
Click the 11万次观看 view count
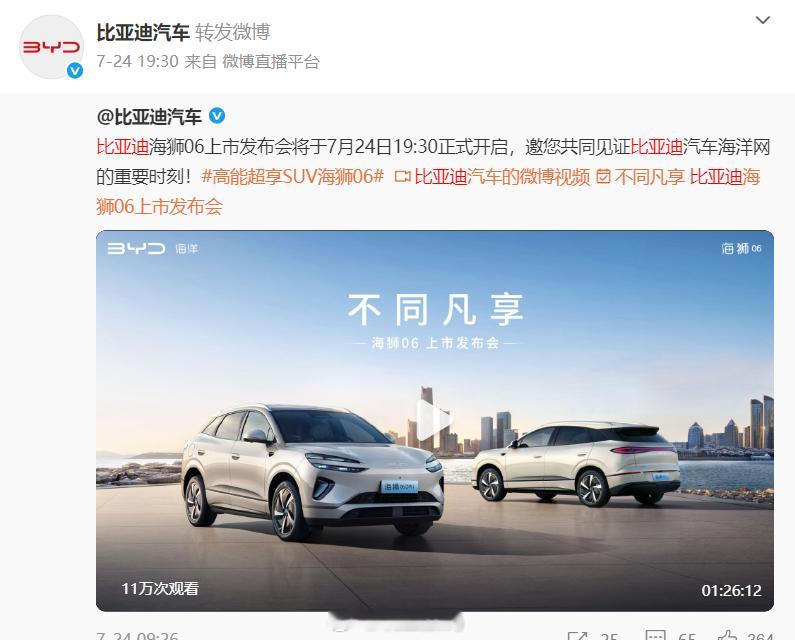(160, 589)
